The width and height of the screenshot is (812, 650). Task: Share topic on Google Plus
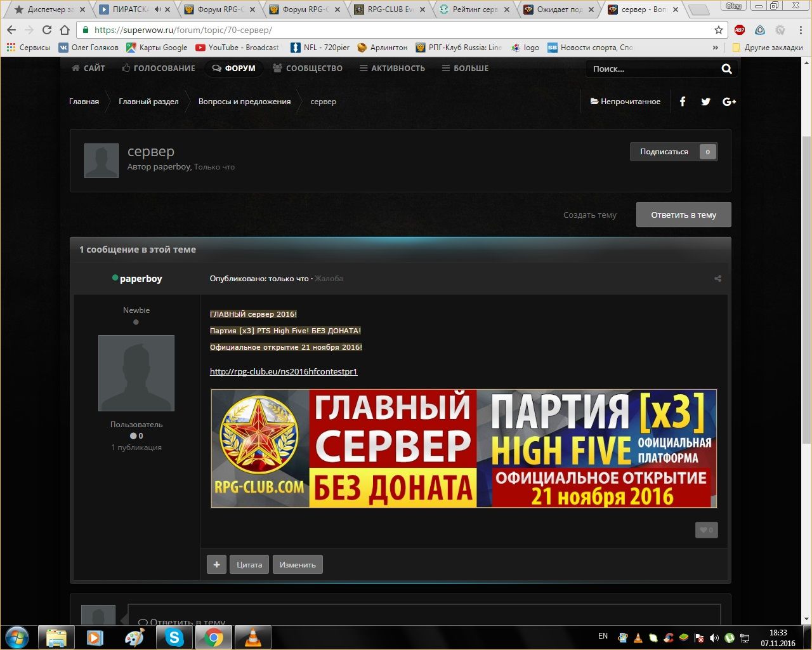coord(730,102)
